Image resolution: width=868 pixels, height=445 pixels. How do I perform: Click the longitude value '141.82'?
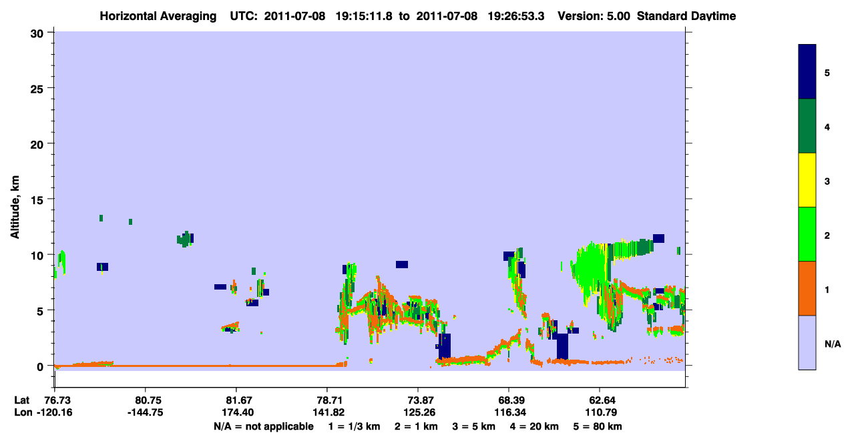pos(327,412)
